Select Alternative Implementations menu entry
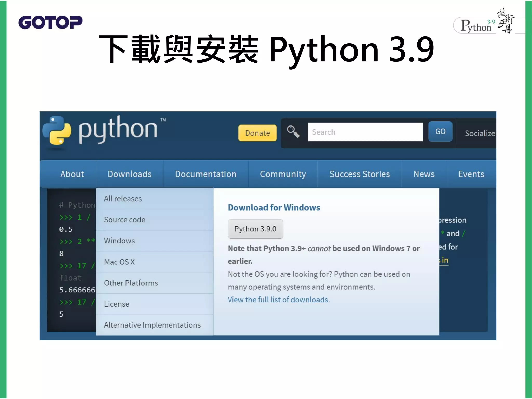 tap(155, 325)
